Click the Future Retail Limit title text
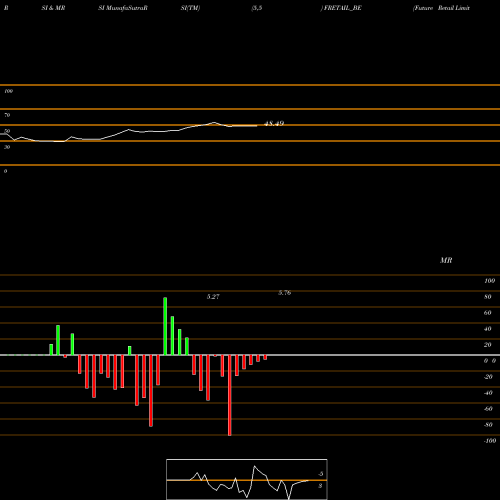The height and width of the screenshot is (500, 500). (x=441, y=8)
